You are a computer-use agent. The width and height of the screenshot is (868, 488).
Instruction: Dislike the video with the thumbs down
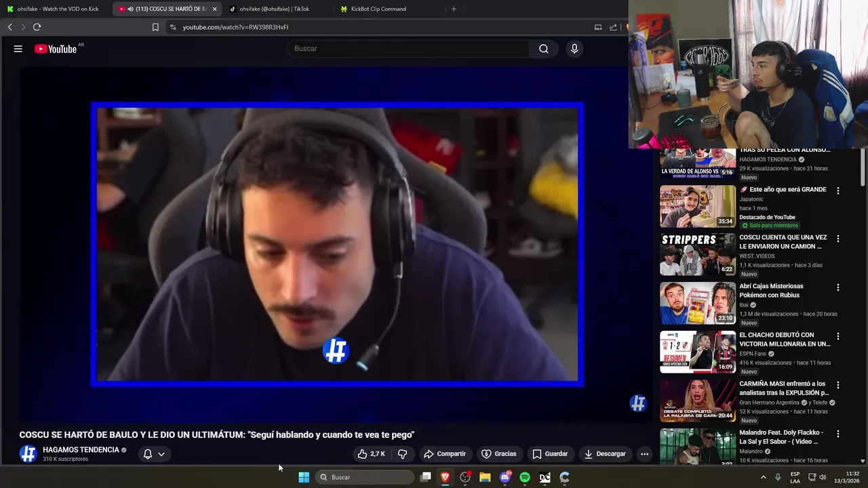click(x=402, y=454)
